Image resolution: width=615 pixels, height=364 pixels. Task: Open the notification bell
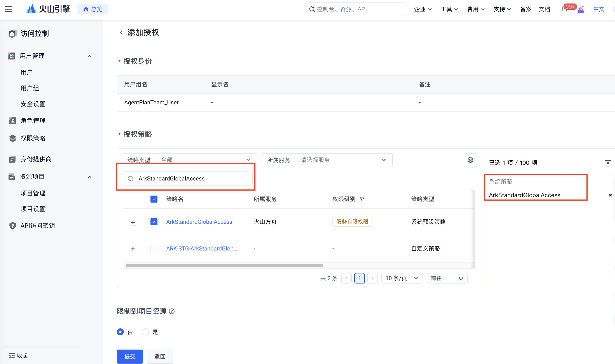[x=564, y=9]
